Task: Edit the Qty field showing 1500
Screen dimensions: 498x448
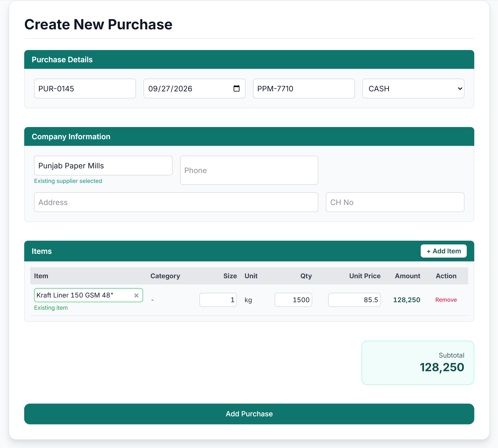Action: point(293,300)
